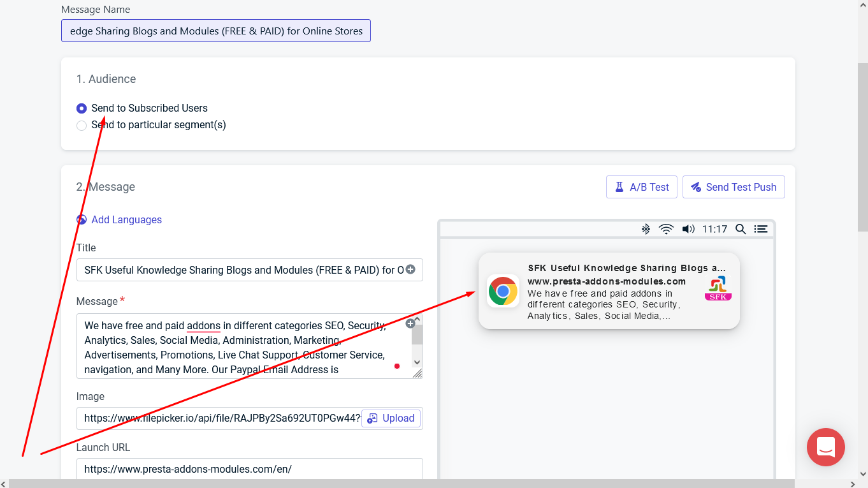Select Send to particular segment(s) radio

point(82,126)
